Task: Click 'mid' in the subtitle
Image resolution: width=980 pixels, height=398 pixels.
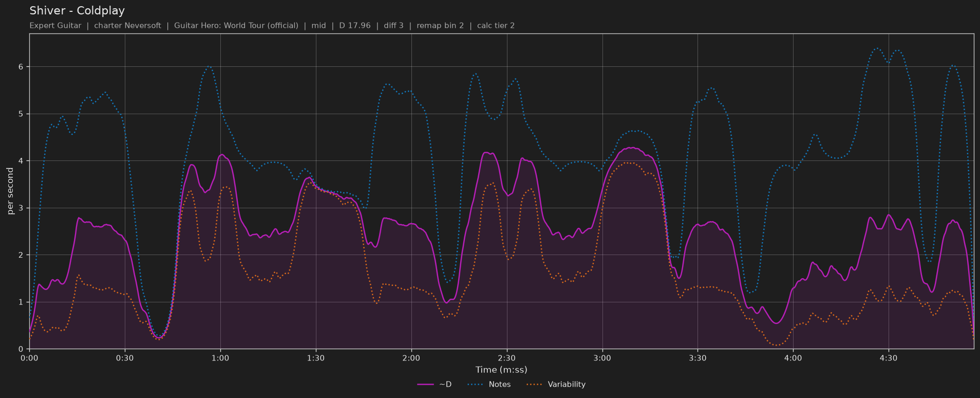Action: 318,26
